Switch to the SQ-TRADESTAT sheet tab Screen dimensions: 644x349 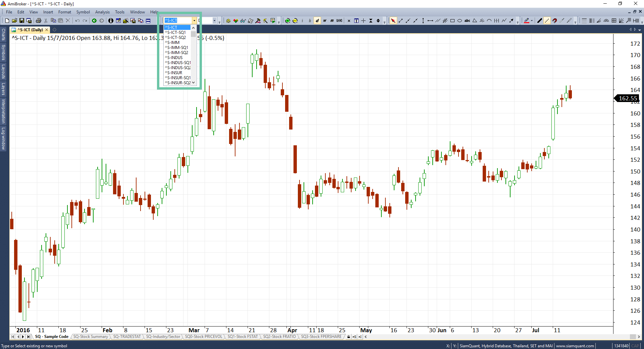pyautogui.click(x=127, y=337)
